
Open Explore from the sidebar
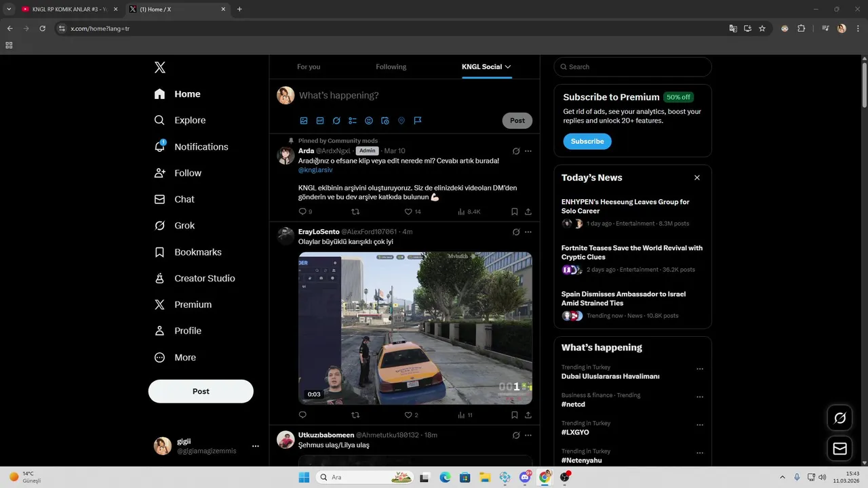(x=180, y=120)
